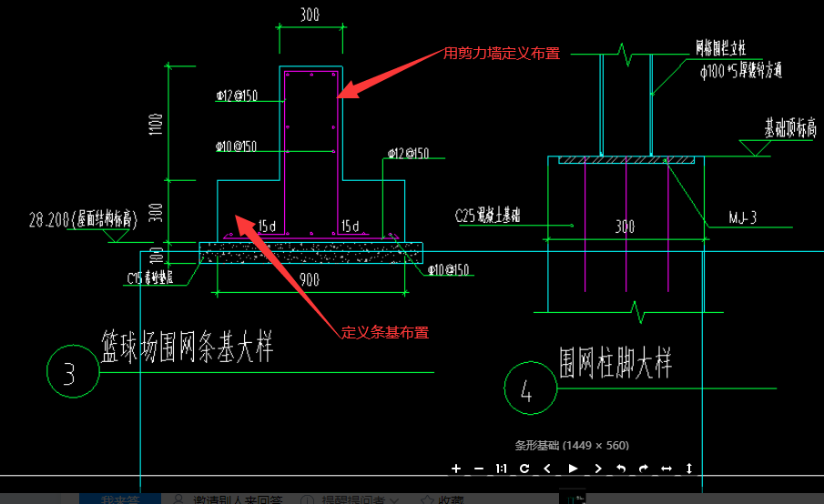Flip image vertically
Screen dimensions: 824x504
pyautogui.click(x=689, y=469)
